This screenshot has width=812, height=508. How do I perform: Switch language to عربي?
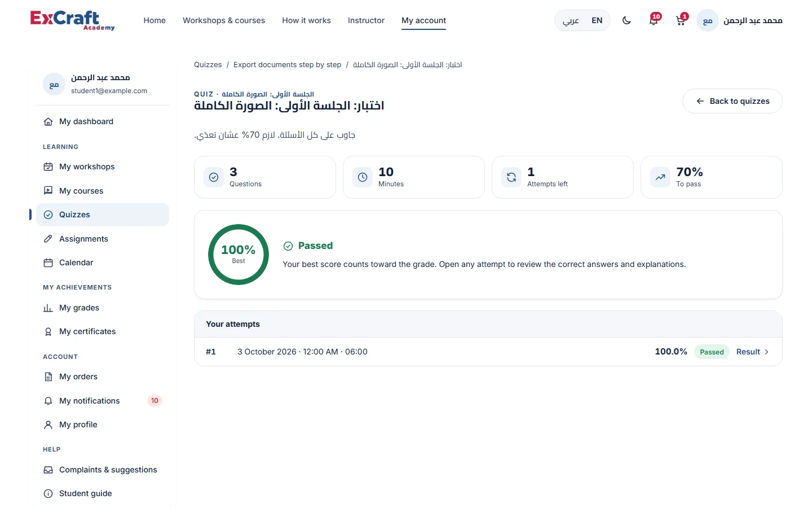(571, 20)
